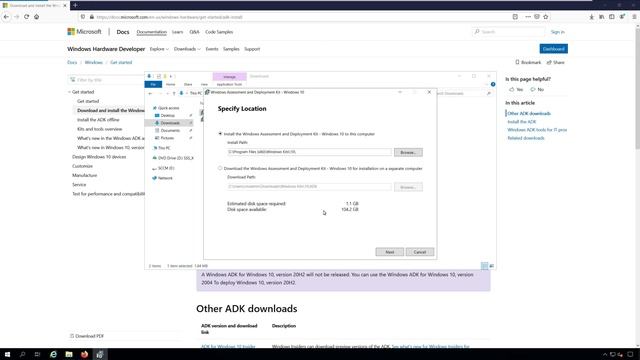Click Cancel button in ADK setup dialog

(420, 252)
